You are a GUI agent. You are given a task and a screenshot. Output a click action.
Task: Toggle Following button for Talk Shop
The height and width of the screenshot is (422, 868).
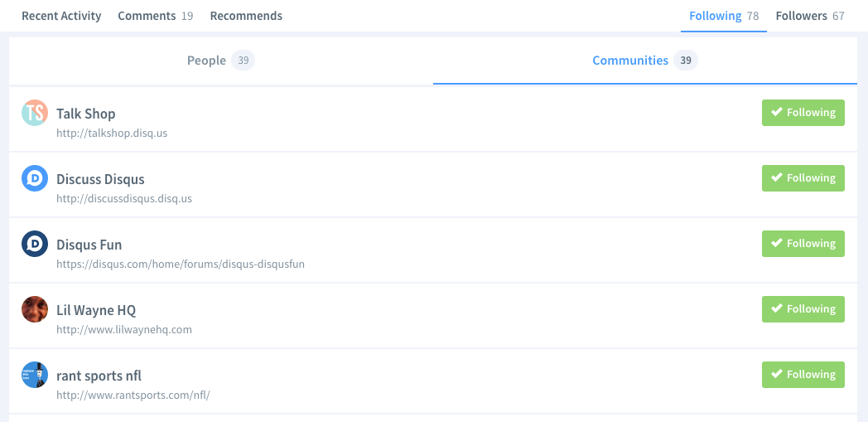point(803,113)
